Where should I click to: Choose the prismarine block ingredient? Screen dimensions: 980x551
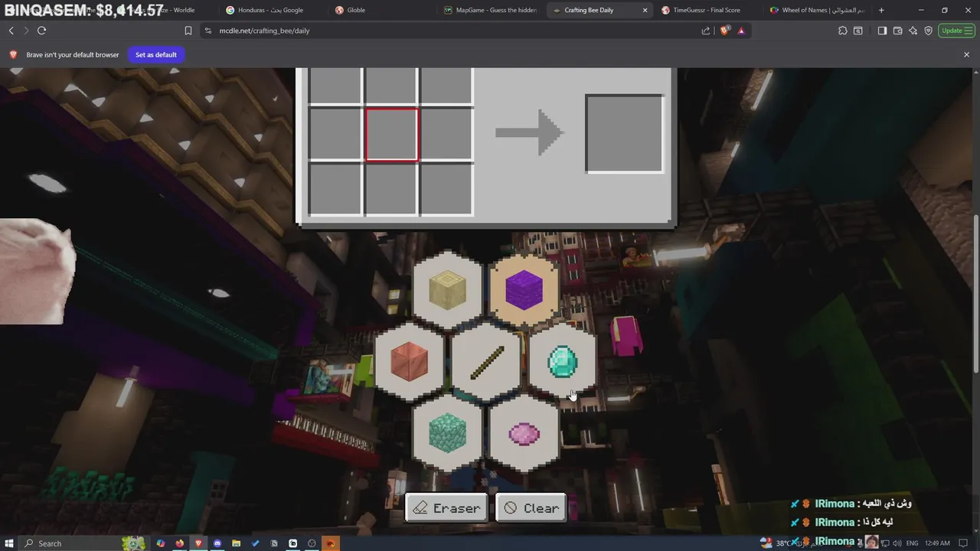[447, 432]
